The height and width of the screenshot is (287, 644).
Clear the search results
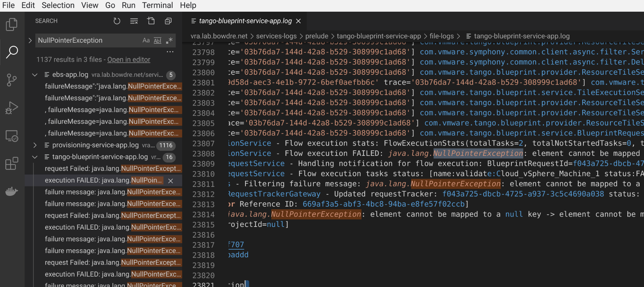coord(134,21)
